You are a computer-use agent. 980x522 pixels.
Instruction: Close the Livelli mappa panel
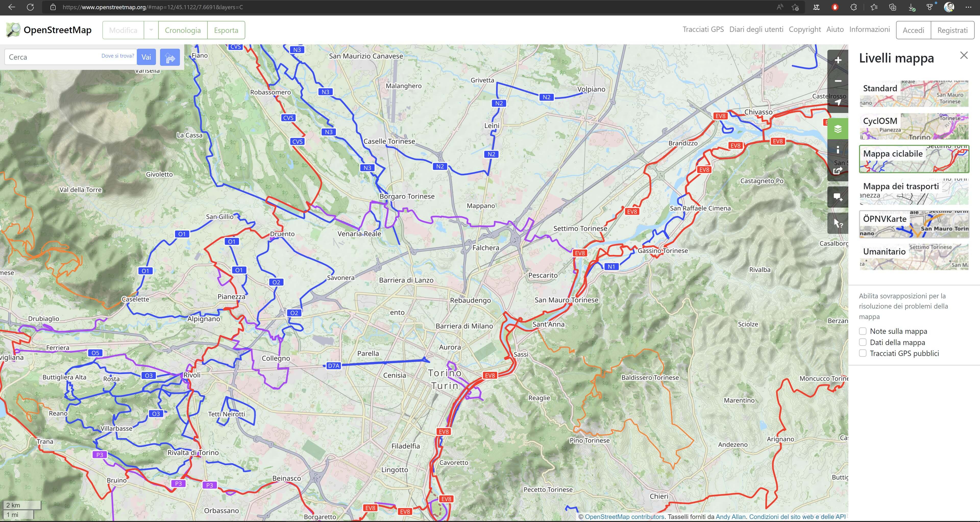coord(964,56)
